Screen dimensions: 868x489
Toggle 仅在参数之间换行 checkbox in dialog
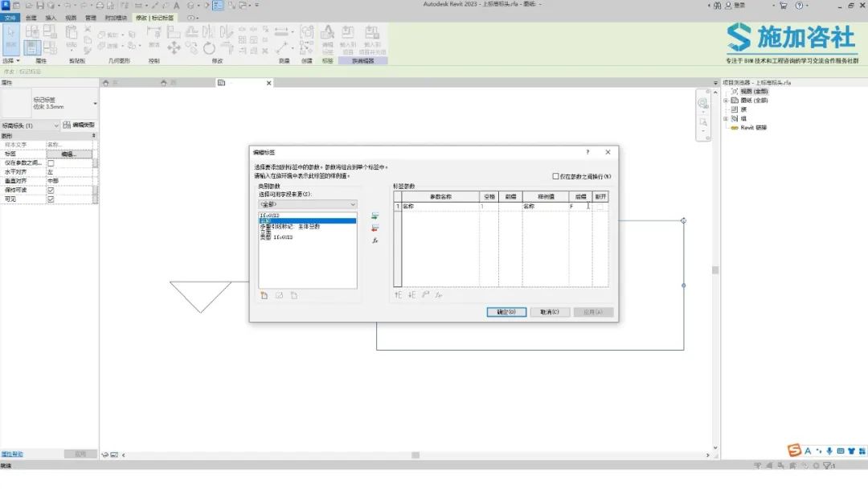pos(555,176)
